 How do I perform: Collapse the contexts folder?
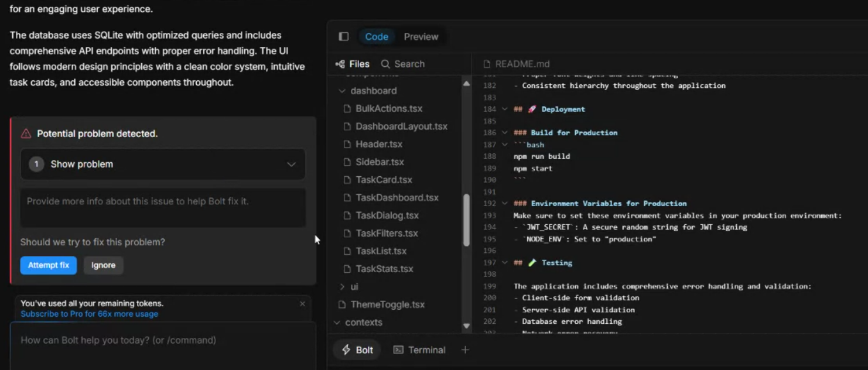click(337, 323)
